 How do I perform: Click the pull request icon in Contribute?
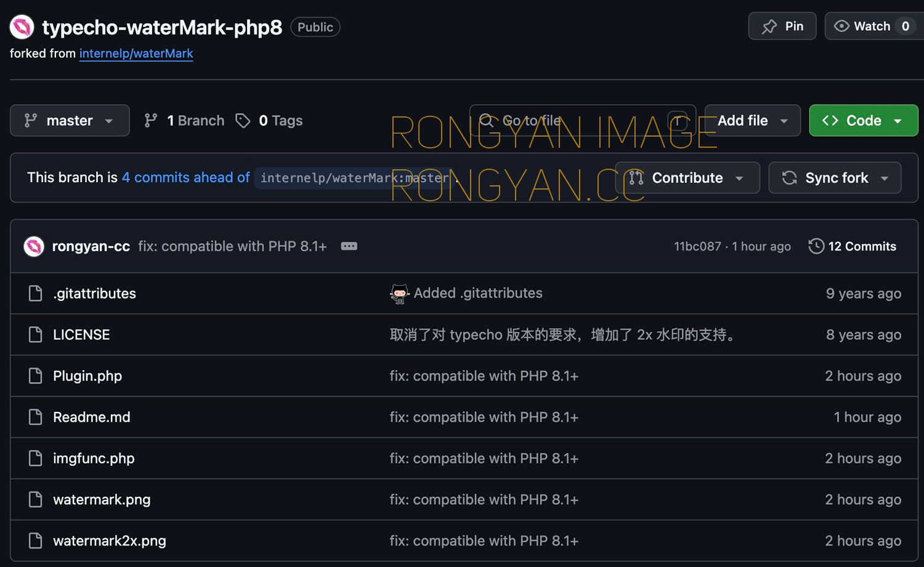[x=636, y=178]
